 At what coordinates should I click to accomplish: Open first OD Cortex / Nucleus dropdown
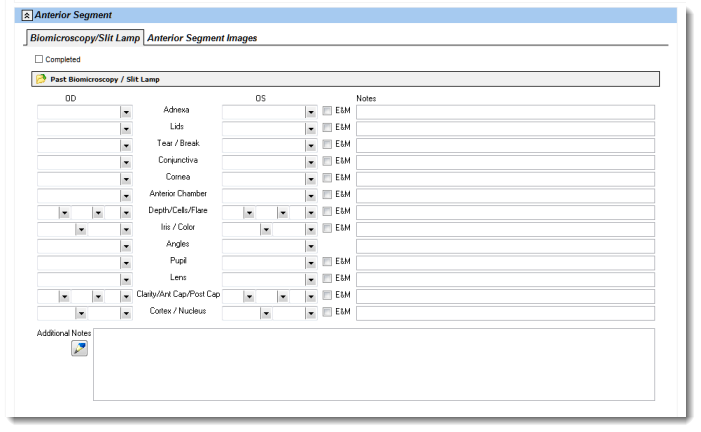point(81,313)
